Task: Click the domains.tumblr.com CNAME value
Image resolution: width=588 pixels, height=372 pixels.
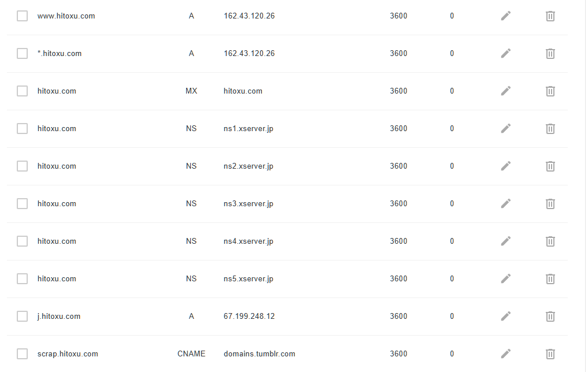Action: click(x=259, y=354)
